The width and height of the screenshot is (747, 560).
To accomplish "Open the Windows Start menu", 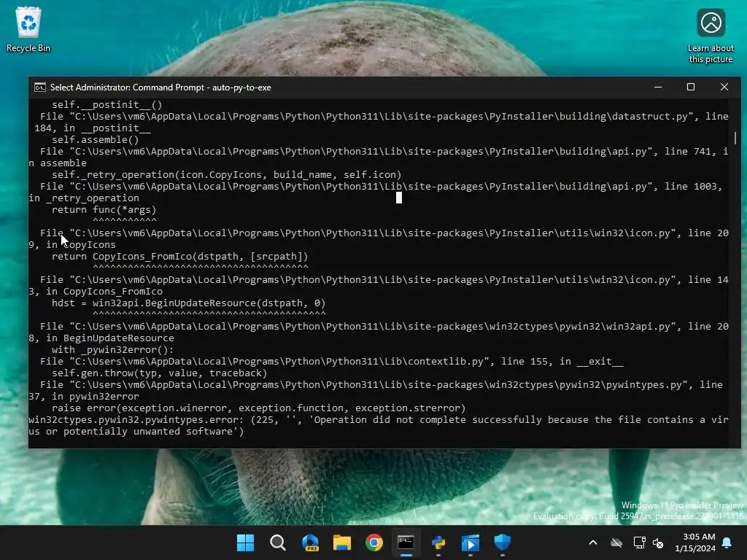I will [245, 542].
